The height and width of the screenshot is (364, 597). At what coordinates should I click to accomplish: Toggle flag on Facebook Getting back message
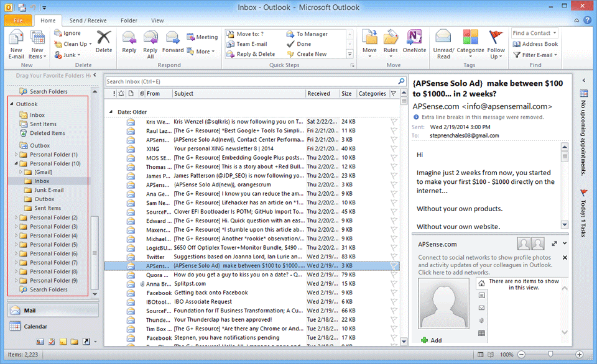coord(394,293)
